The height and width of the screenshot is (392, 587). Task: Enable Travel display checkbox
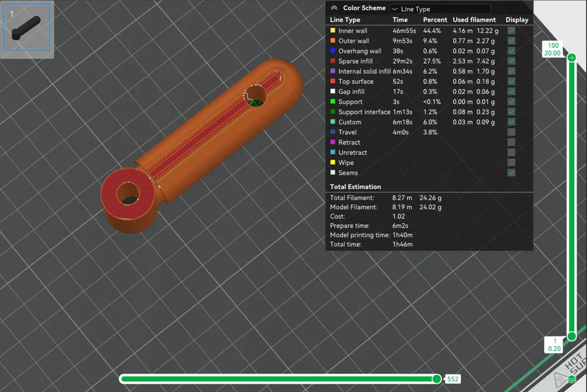coord(511,132)
